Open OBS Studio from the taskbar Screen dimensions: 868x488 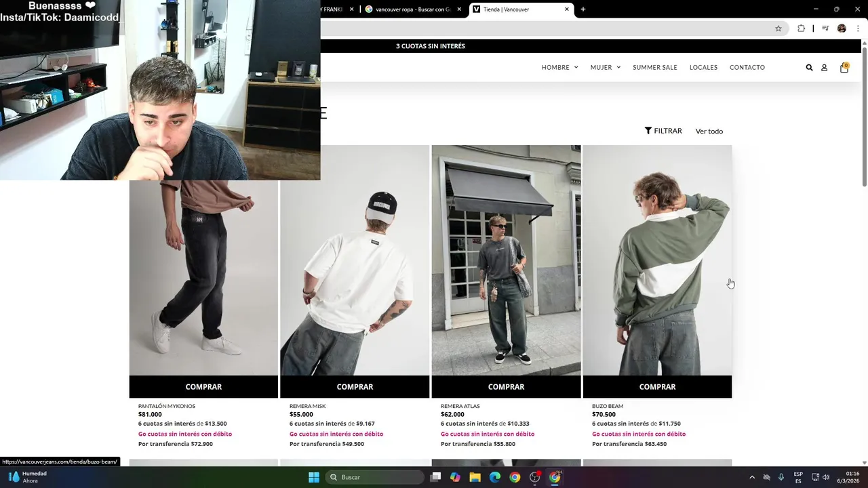click(535, 477)
